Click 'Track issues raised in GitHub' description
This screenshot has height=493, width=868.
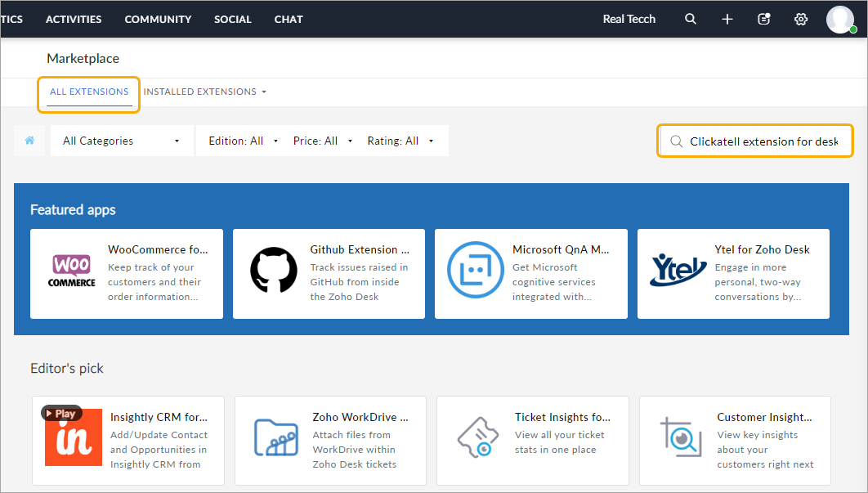359,282
